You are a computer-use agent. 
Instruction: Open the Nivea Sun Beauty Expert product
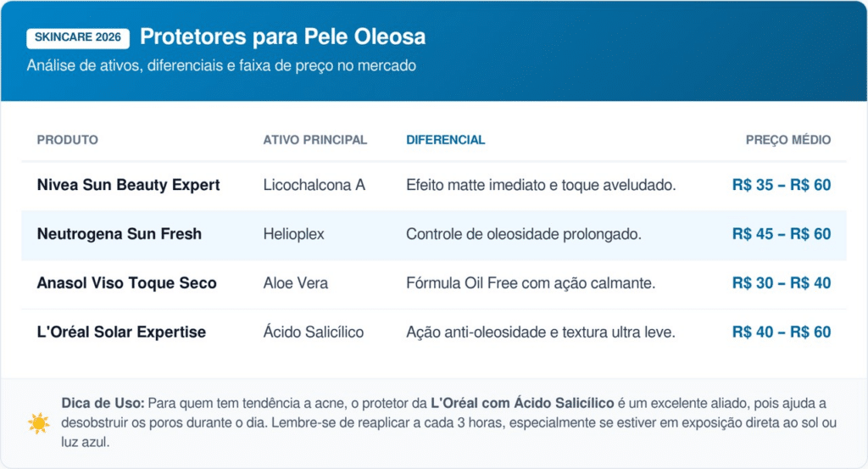click(x=129, y=185)
